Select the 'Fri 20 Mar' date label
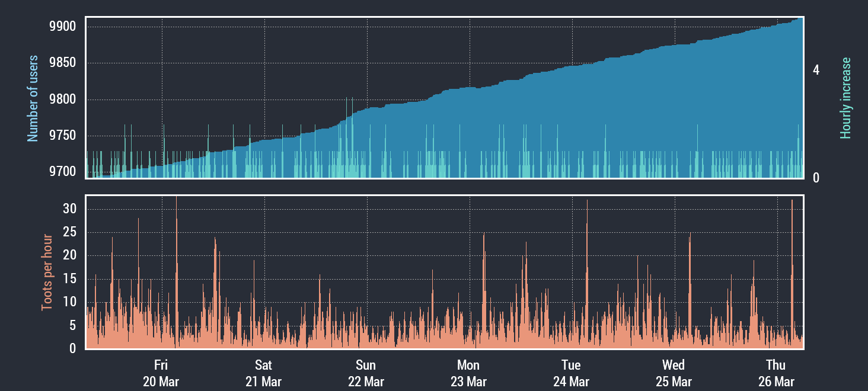The width and height of the screenshot is (868, 391). (x=161, y=373)
